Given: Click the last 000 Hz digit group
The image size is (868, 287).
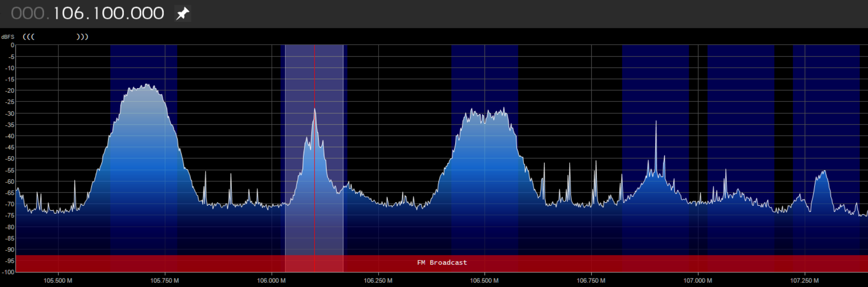Looking at the screenshot, I should pos(148,14).
